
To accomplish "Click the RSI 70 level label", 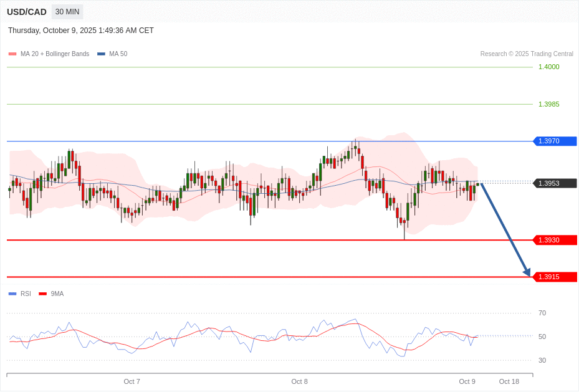I will 542,313.
